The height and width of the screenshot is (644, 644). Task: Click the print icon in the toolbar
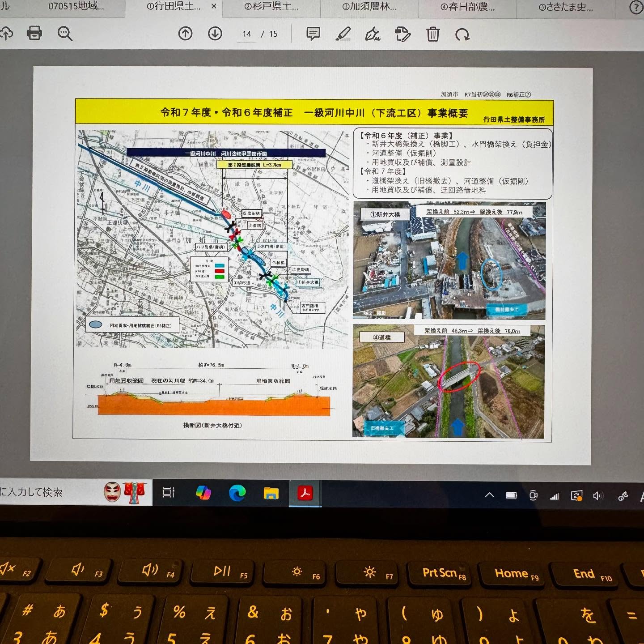tap(34, 33)
